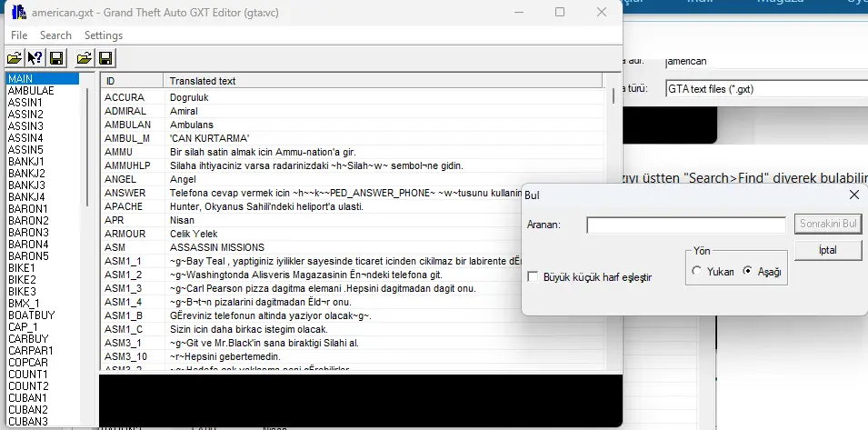
Task: Select the ASSIN3 section
Action: pyautogui.click(x=43, y=126)
